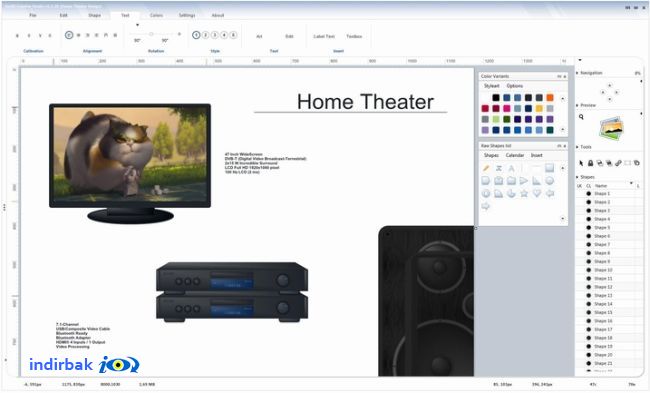Select the pointer cursor tool in Tools
650x393 pixels.
581,163
